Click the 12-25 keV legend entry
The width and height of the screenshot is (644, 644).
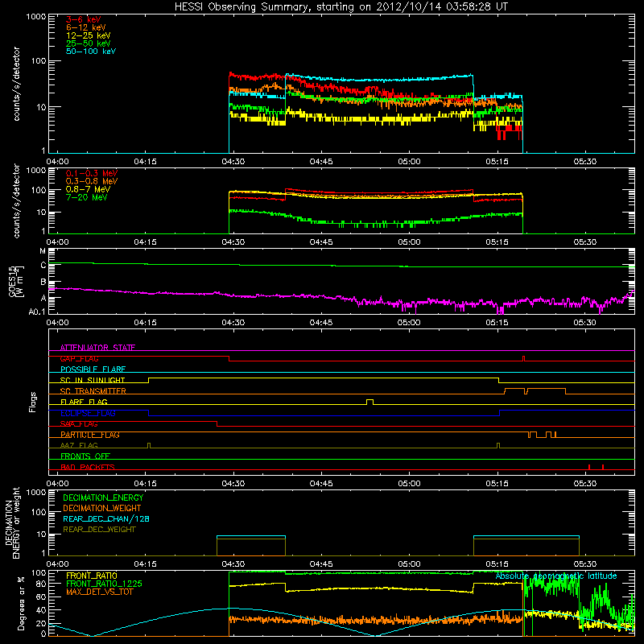[88, 35]
